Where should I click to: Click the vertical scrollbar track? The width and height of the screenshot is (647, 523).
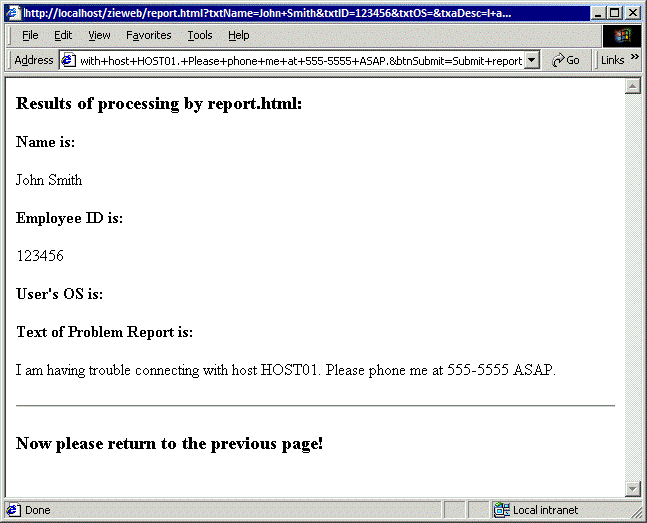pos(633,287)
